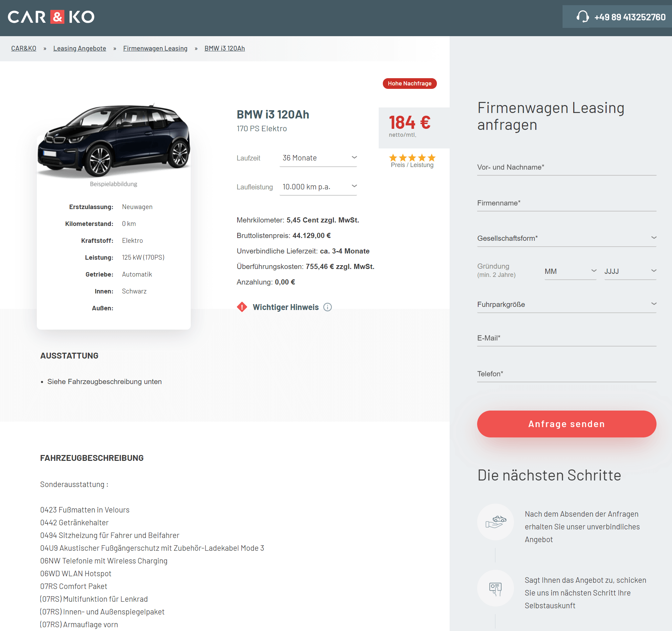Open the Gründung MM month dropdown
The height and width of the screenshot is (631, 672).
pos(570,271)
